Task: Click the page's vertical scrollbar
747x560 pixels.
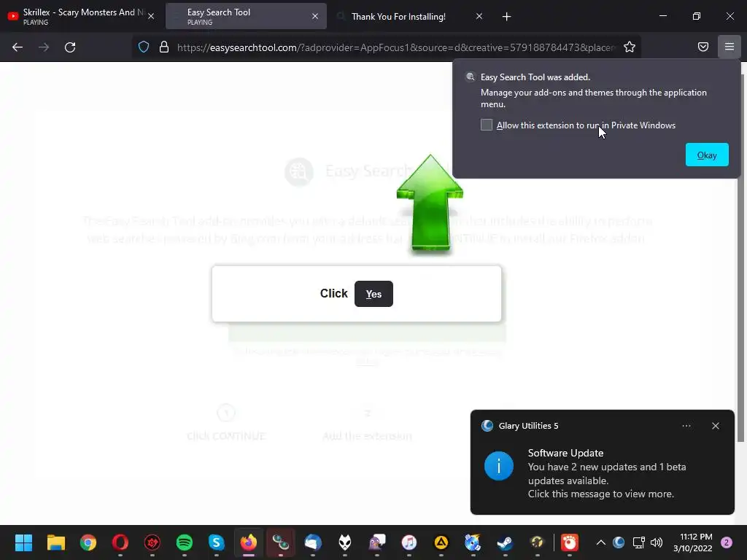Action: pos(741,257)
